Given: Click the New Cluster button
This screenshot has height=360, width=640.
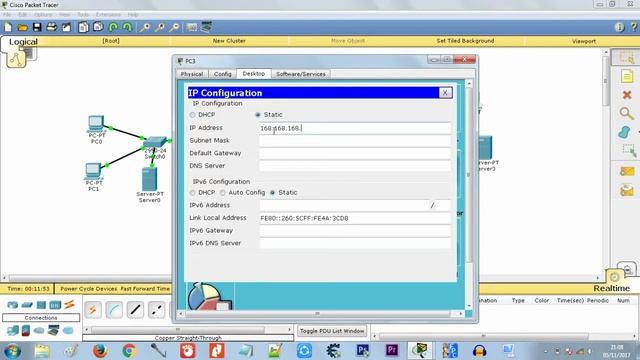Looking at the screenshot, I should click(229, 41).
